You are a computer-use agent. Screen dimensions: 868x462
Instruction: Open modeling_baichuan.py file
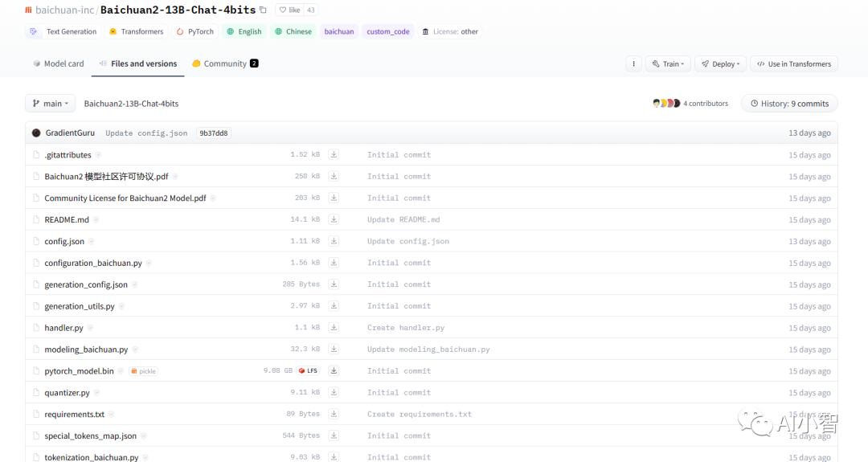86,350
